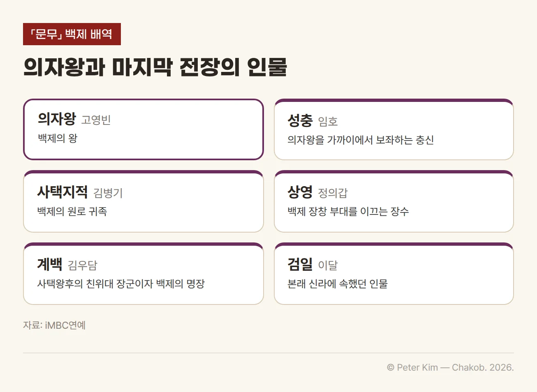This screenshot has height=392, width=537.
Task: Select the 성충 character name
Action: tap(300, 120)
